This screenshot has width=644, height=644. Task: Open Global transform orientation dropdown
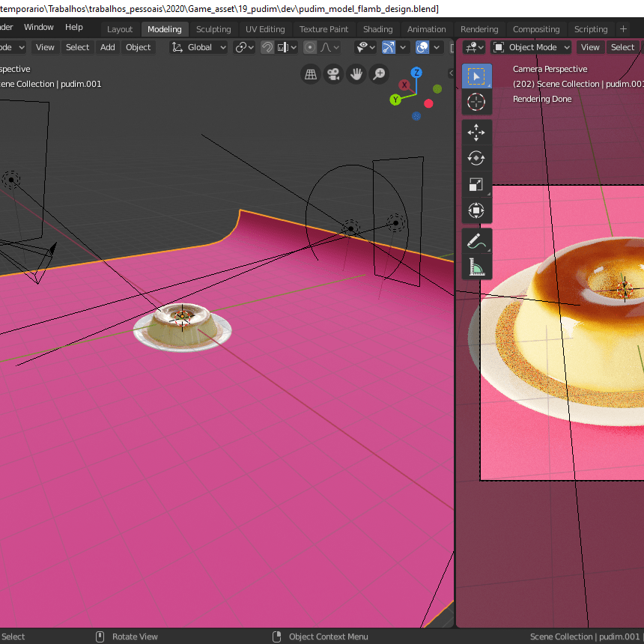coord(199,47)
